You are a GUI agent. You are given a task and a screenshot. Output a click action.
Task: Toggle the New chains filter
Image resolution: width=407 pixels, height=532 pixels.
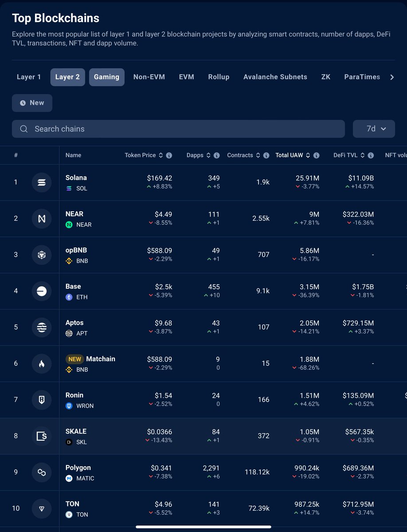tap(32, 103)
